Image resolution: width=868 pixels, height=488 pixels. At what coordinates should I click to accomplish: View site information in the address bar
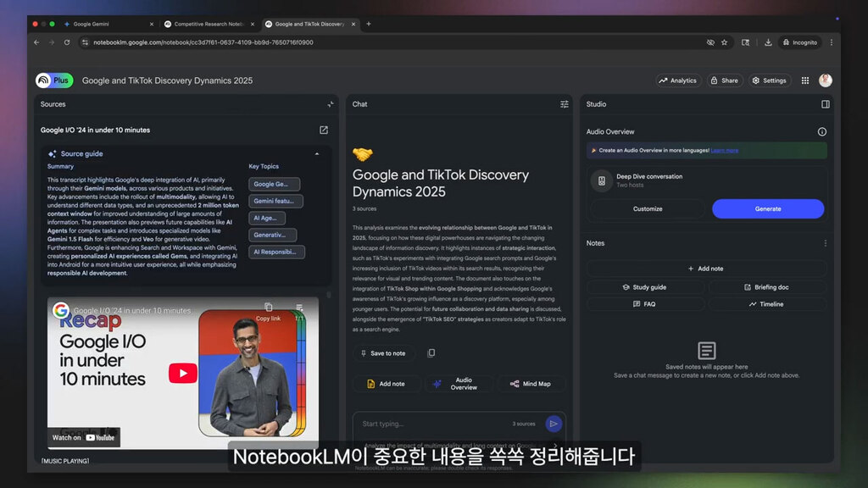(x=85, y=42)
